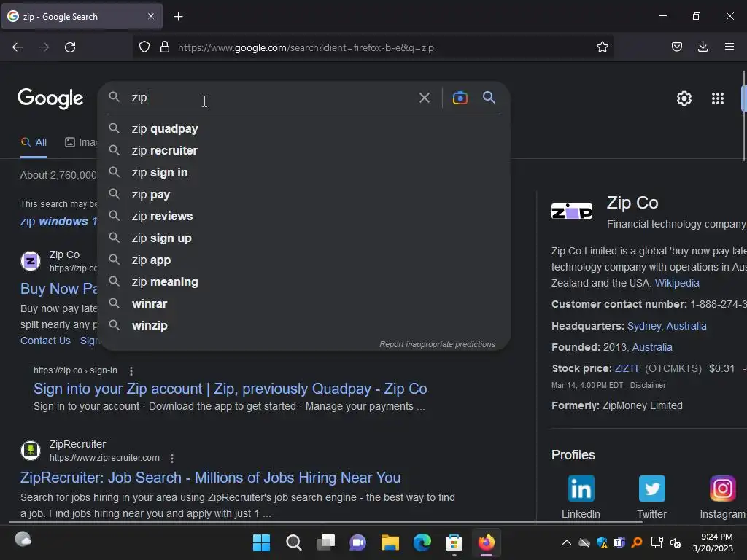747x560 pixels.
Task: Open the founded Australia link
Action: click(651, 347)
